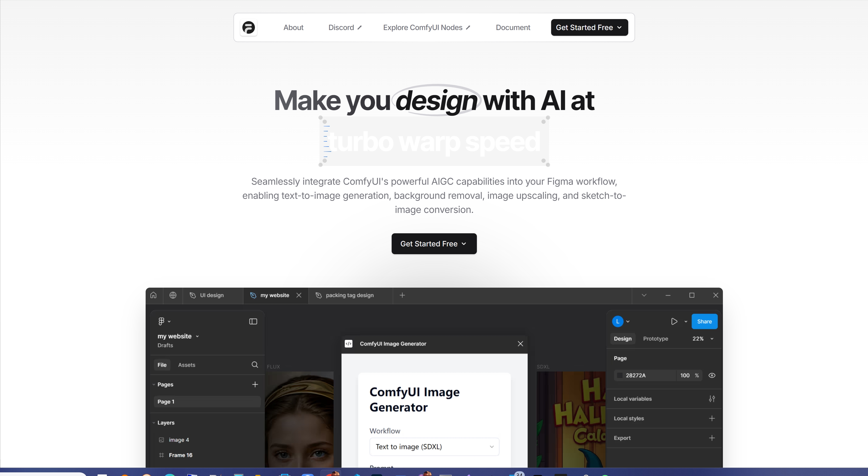Toggle visibility of the page background color
868x476 pixels.
(712, 375)
